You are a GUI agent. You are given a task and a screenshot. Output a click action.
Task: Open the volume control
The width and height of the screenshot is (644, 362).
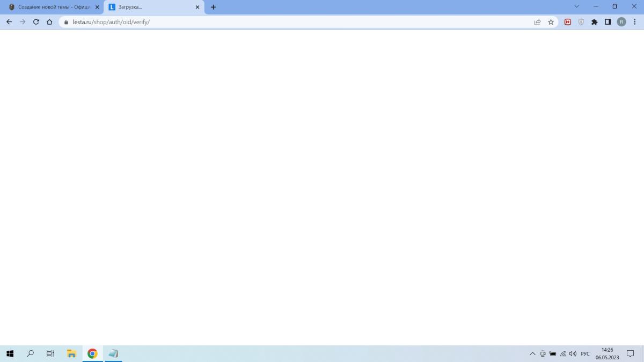(573, 354)
